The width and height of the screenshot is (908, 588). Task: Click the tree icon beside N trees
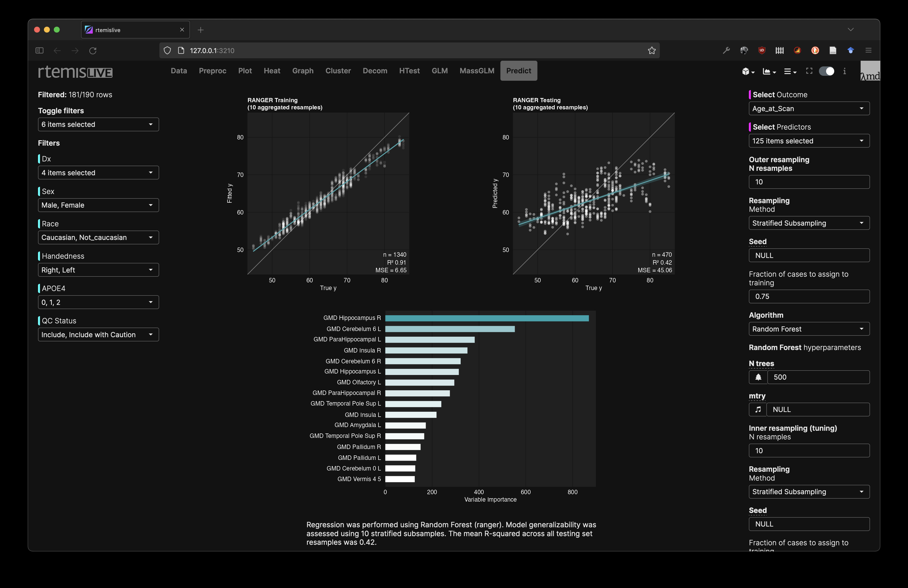point(758,377)
